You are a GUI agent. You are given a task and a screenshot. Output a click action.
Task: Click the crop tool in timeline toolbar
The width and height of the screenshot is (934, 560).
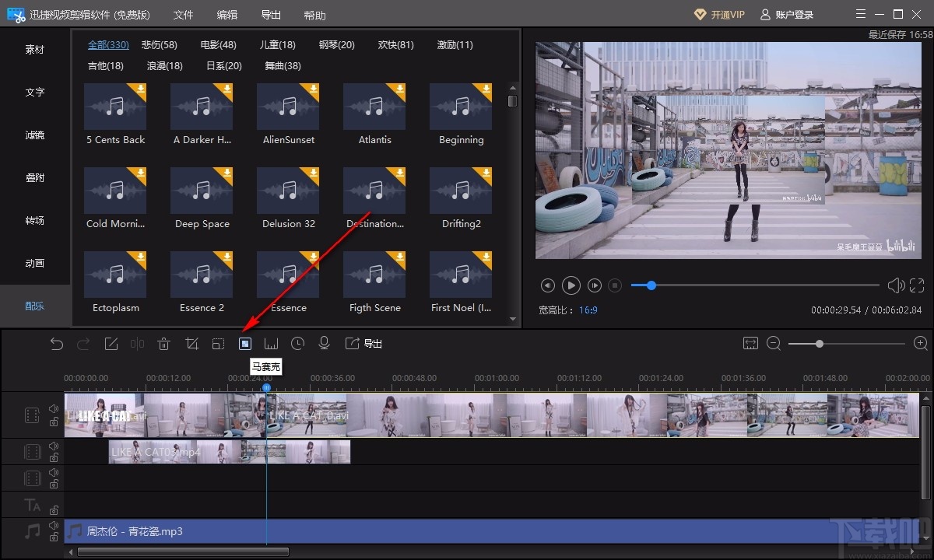click(x=191, y=344)
